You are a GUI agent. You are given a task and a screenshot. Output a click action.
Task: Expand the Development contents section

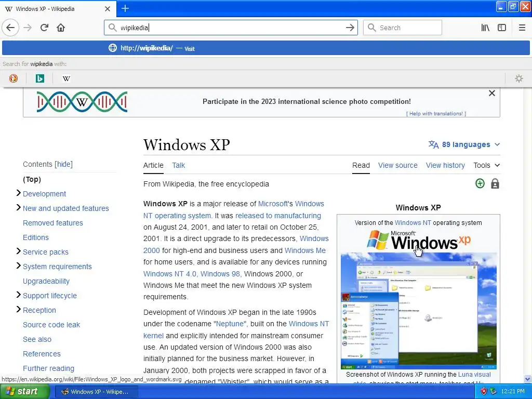click(x=19, y=193)
